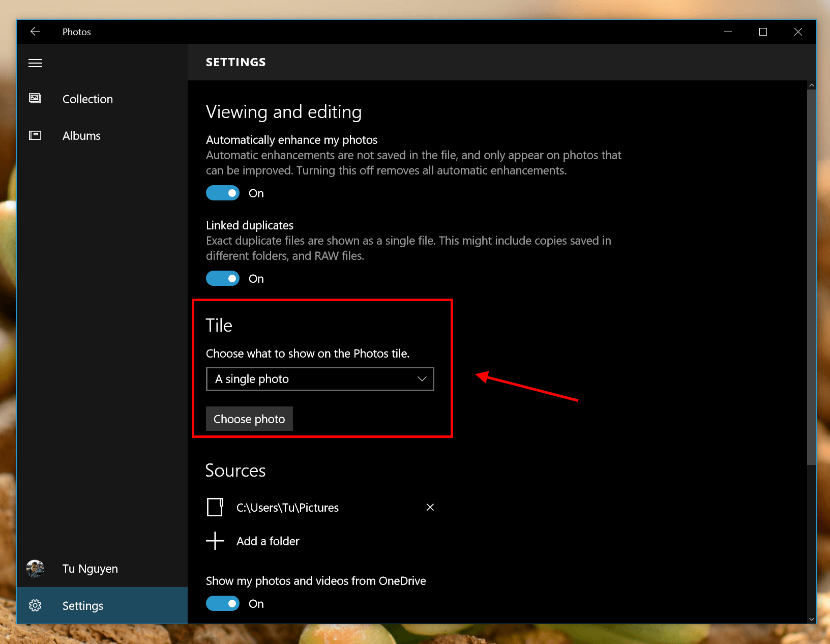Click the Choose photo button
The image size is (830, 644).
click(x=249, y=419)
